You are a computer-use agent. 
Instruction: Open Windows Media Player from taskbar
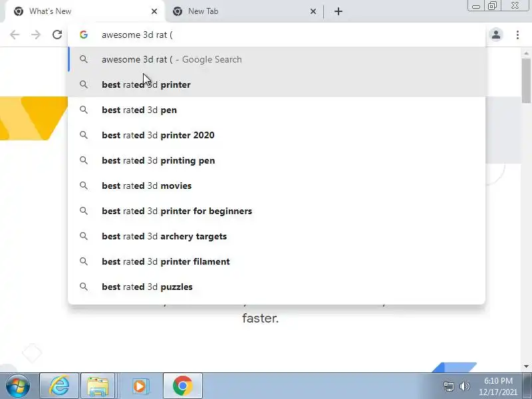pos(140,386)
